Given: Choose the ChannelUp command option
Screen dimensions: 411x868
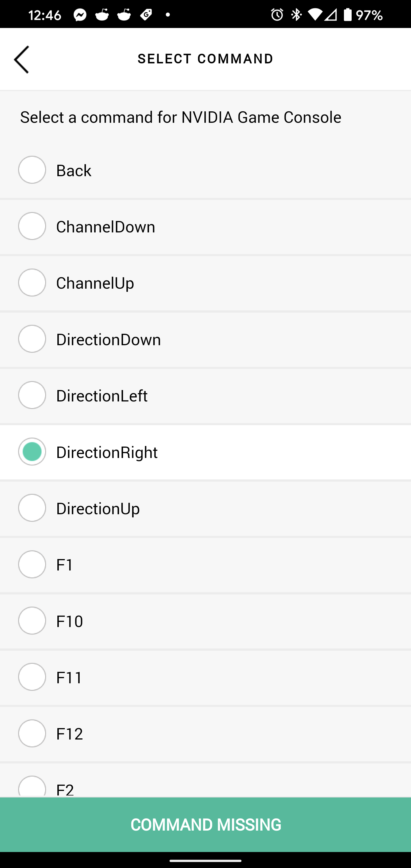Looking at the screenshot, I should 32,282.
